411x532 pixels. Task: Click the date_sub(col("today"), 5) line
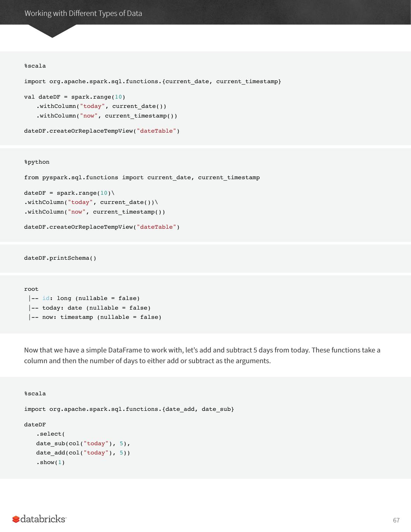(83, 444)
